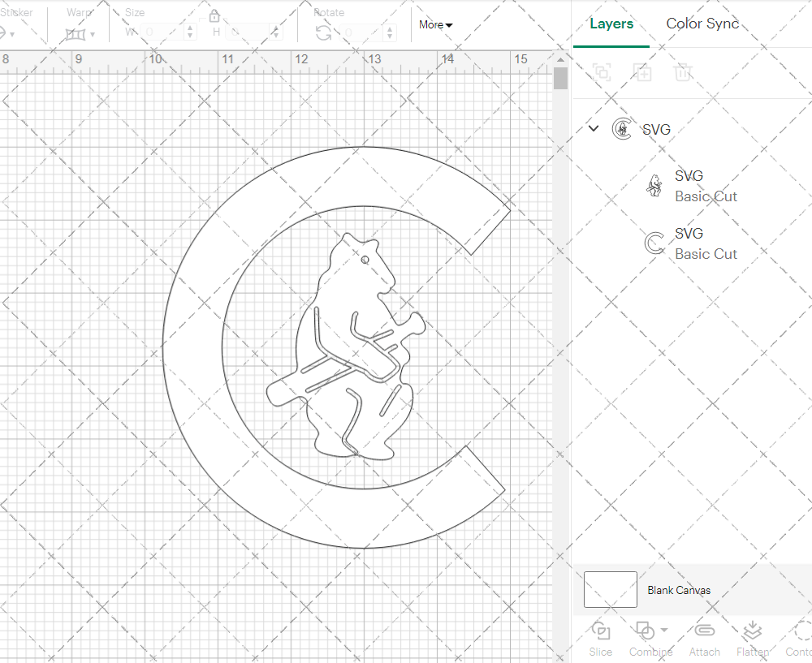Select the Warp tool icon

click(x=74, y=33)
